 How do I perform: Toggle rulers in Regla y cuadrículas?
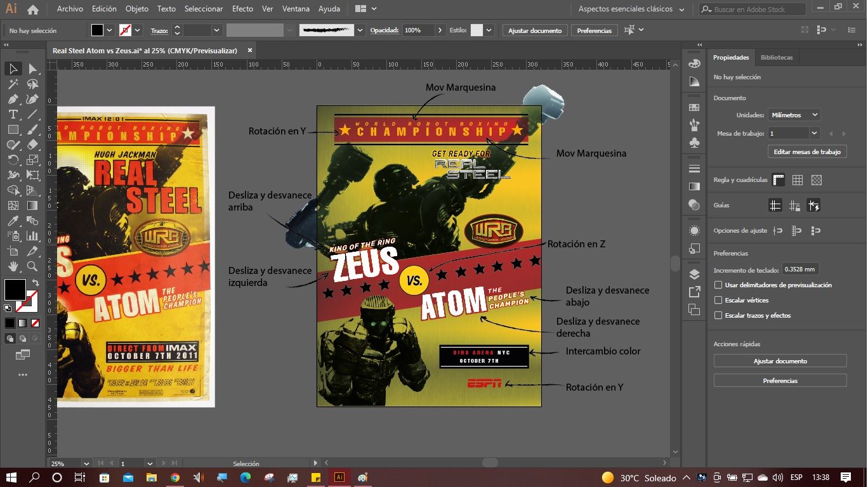pos(779,180)
